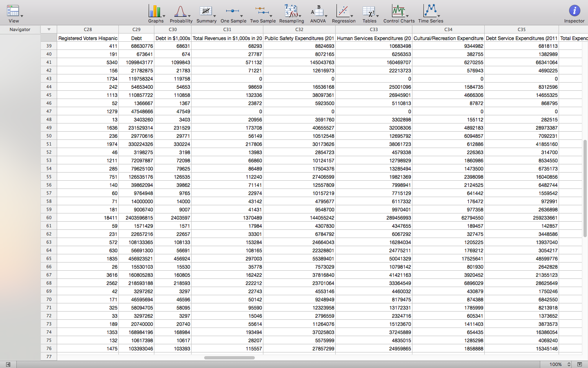Image resolution: width=588 pixels, height=368 pixels.
Task: Click the horizontal scrollbar thumb
Action: tap(229, 358)
